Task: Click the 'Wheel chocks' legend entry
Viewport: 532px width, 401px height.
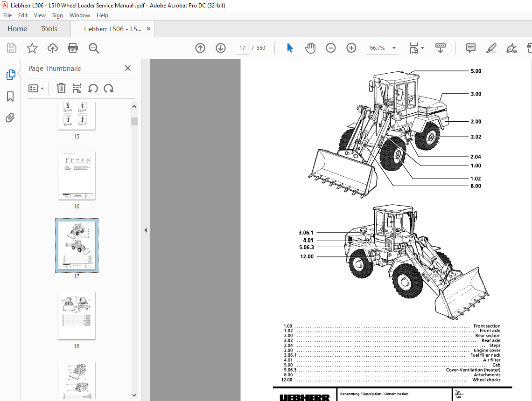Action: [486, 380]
